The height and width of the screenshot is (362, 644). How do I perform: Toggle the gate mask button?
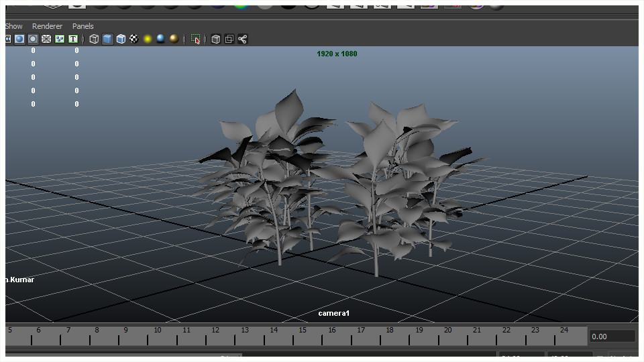33,39
